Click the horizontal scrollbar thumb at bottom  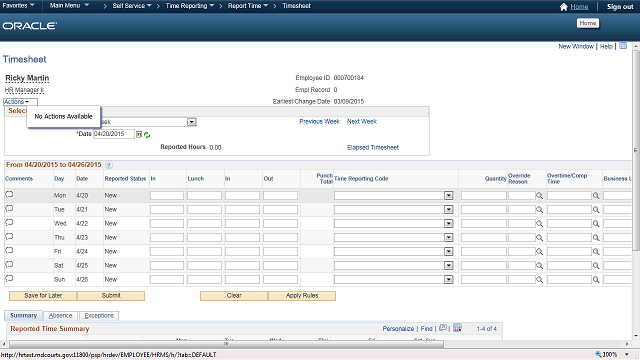tap(226, 344)
